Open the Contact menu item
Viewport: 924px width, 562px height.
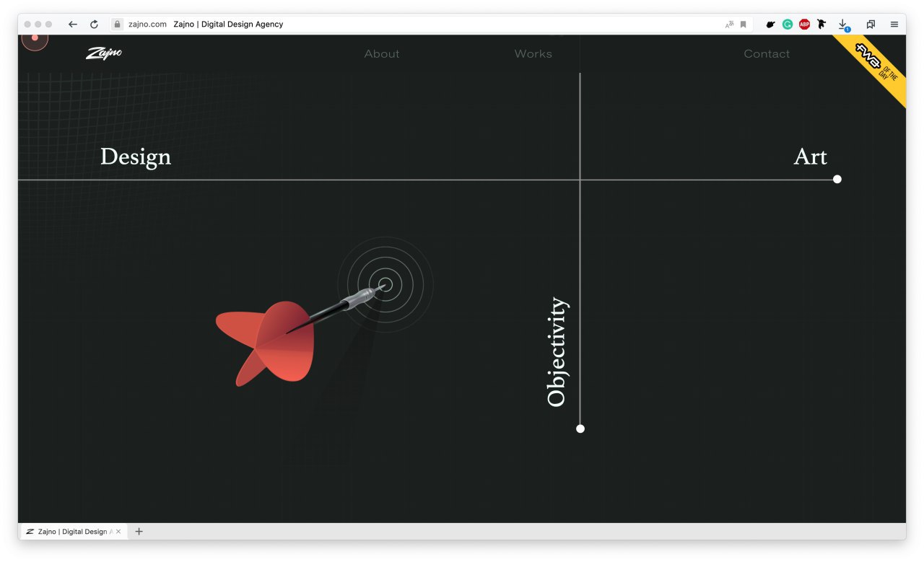pyautogui.click(x=767, y=54)
